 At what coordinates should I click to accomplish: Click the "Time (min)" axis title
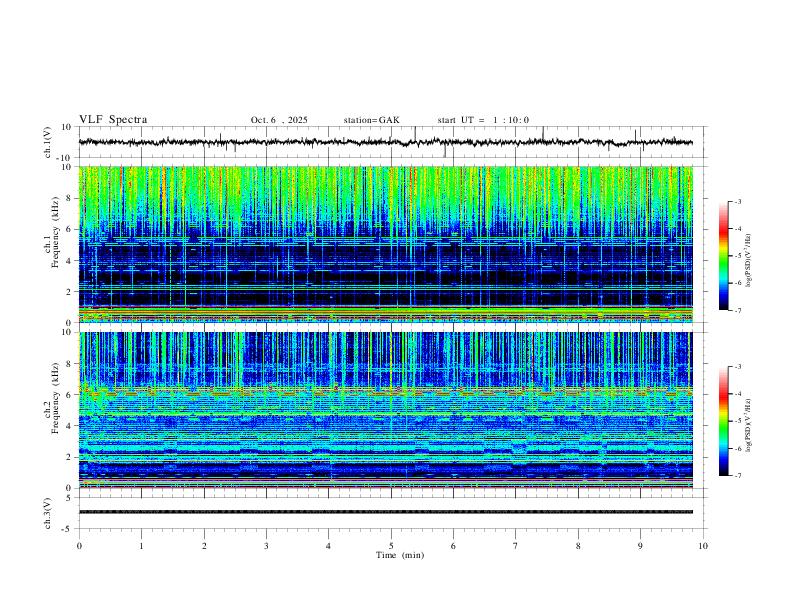tap(400, 555)
